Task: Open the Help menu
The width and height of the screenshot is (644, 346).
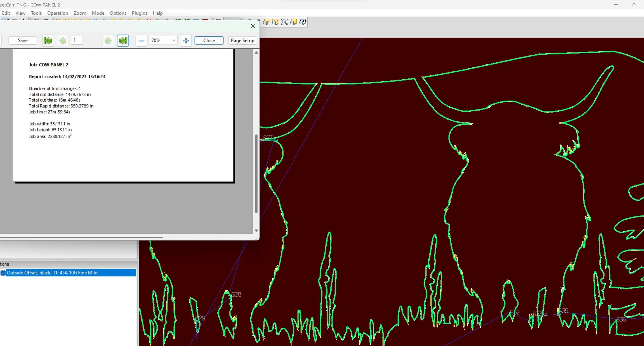Action: pos(158,13)
